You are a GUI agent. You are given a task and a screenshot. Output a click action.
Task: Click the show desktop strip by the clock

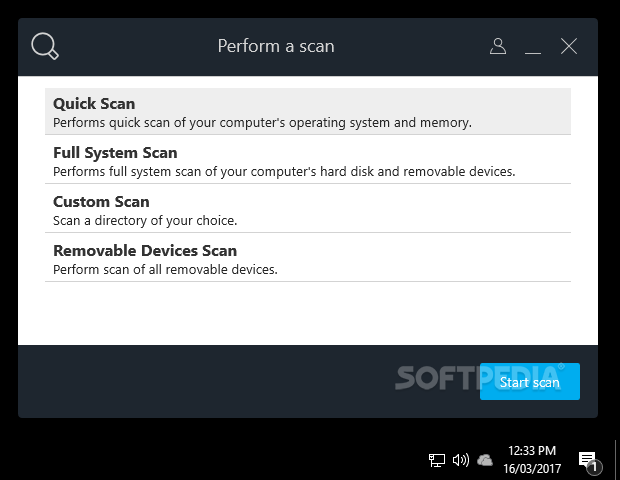(x=616, y=459)
